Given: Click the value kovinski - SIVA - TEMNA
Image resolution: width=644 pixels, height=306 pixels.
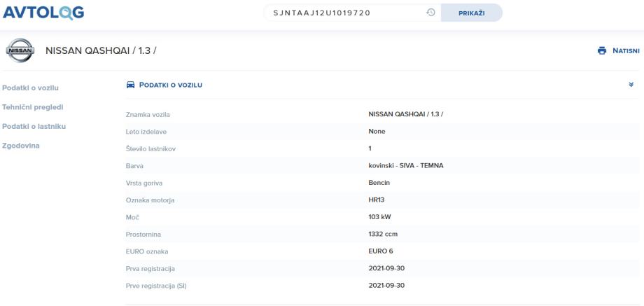Looking at the screenshot, I should [x=406, y=165].
